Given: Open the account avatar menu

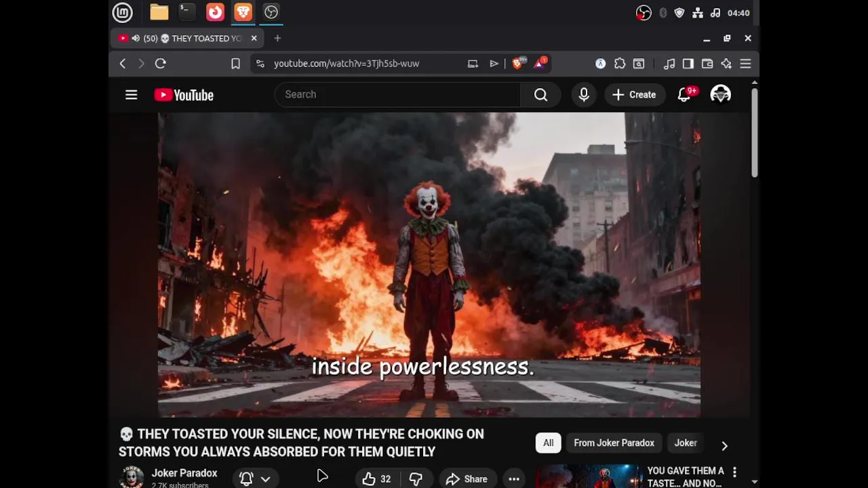Looking at the screenshot, I should (x=720, y=95).
